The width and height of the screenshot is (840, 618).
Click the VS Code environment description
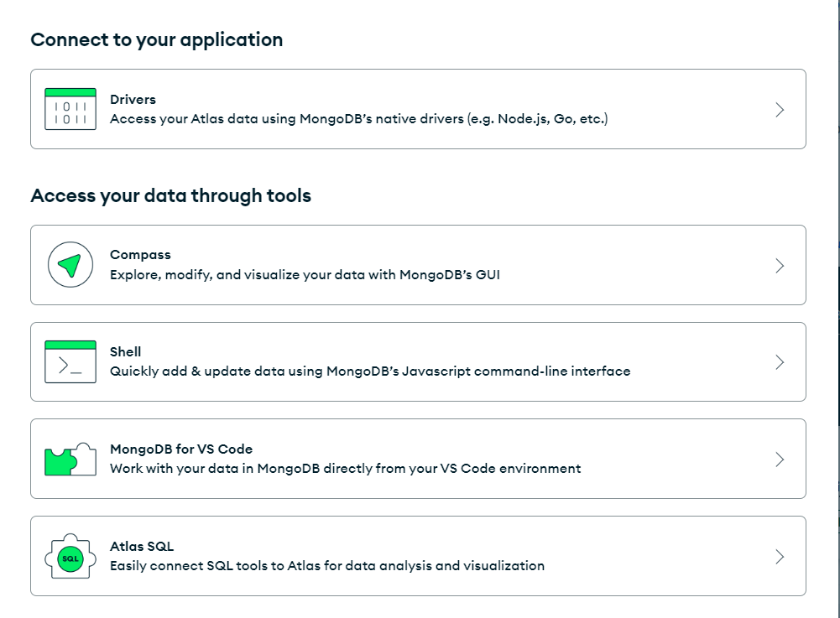[345, 468]
